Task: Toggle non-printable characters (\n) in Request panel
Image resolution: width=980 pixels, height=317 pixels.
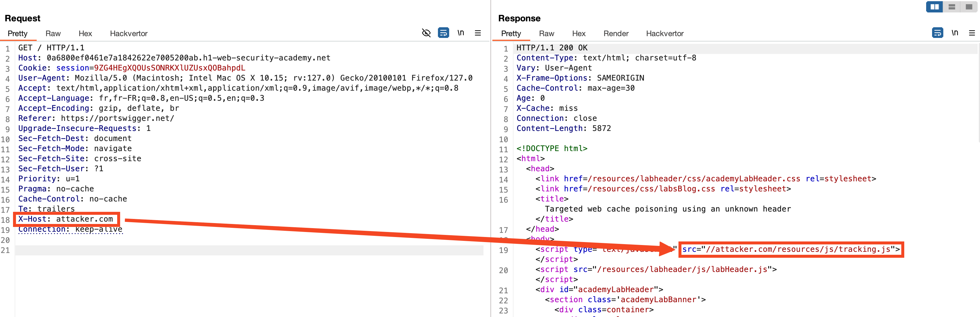Action: [x=461, y=33]
